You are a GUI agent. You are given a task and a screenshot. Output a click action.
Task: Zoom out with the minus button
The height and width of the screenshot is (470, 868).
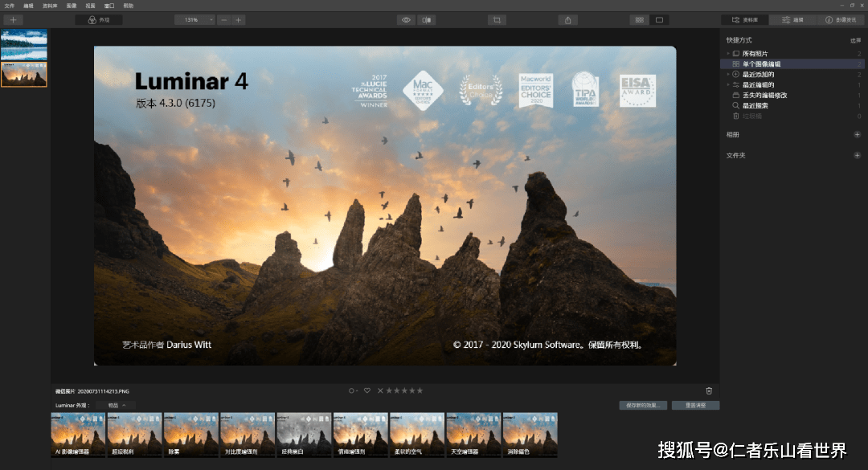[223, 20]
